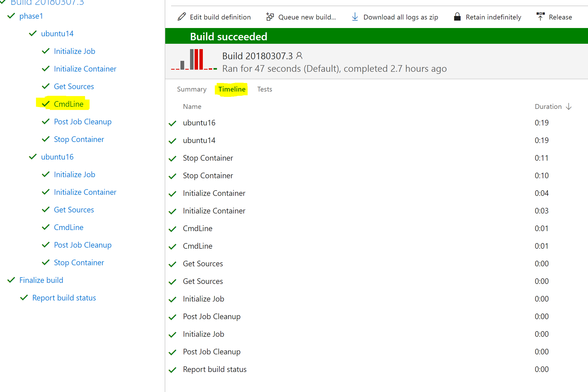
Task: Open Stop Container under ubuntu14
Action: (x=79, y=139)
